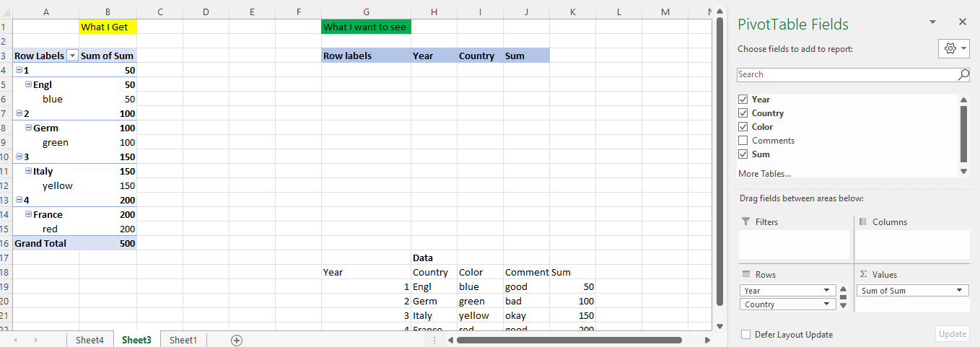
Task: Click the Rows area scroll up arrow
Action: [x=843, y=289]
